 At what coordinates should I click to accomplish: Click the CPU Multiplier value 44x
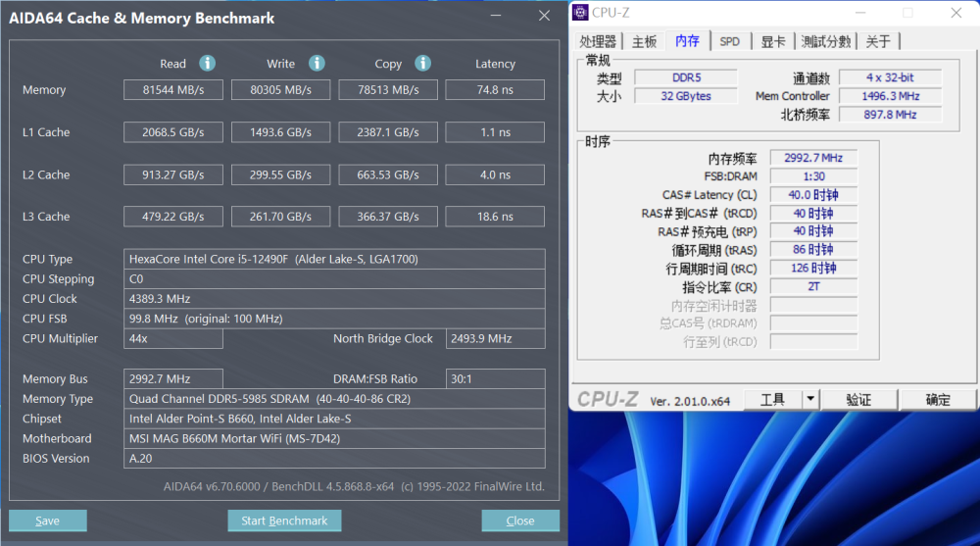pos(173,338)
